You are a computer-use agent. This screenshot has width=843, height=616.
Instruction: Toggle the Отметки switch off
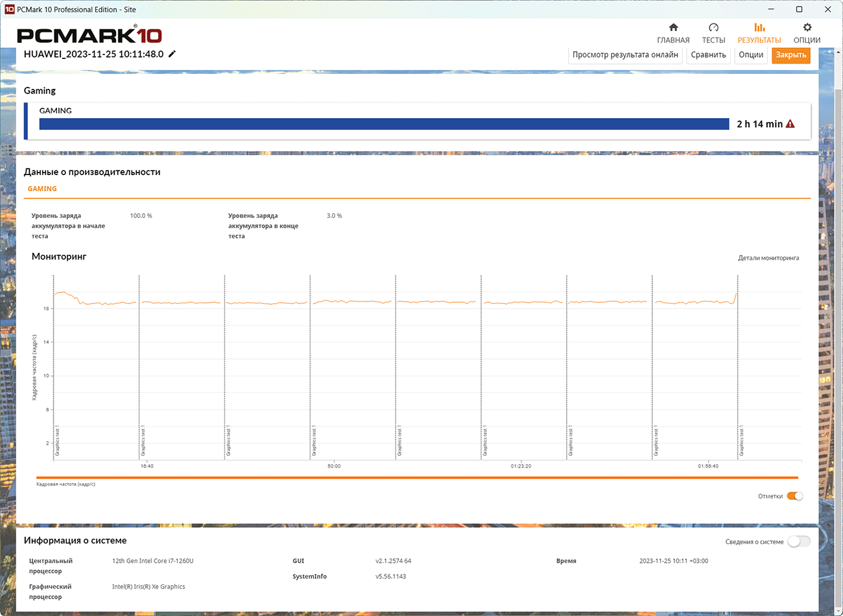795,496
